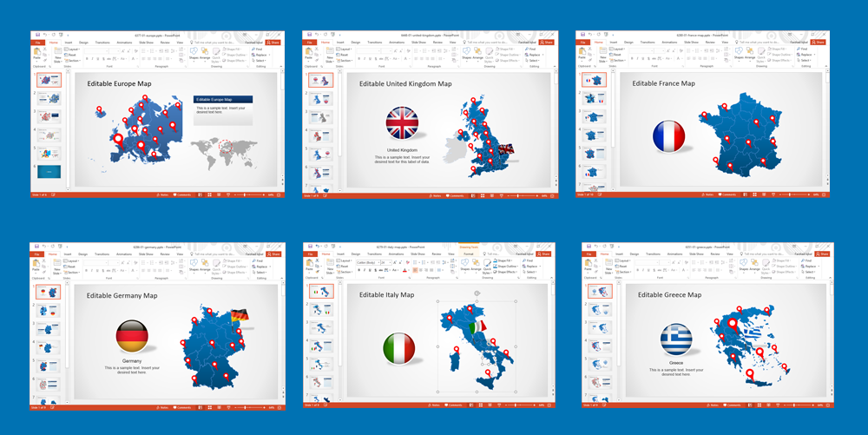Open Transitions tab in France map window
This screenshot has height=435, width=868.
pos(648,43)
